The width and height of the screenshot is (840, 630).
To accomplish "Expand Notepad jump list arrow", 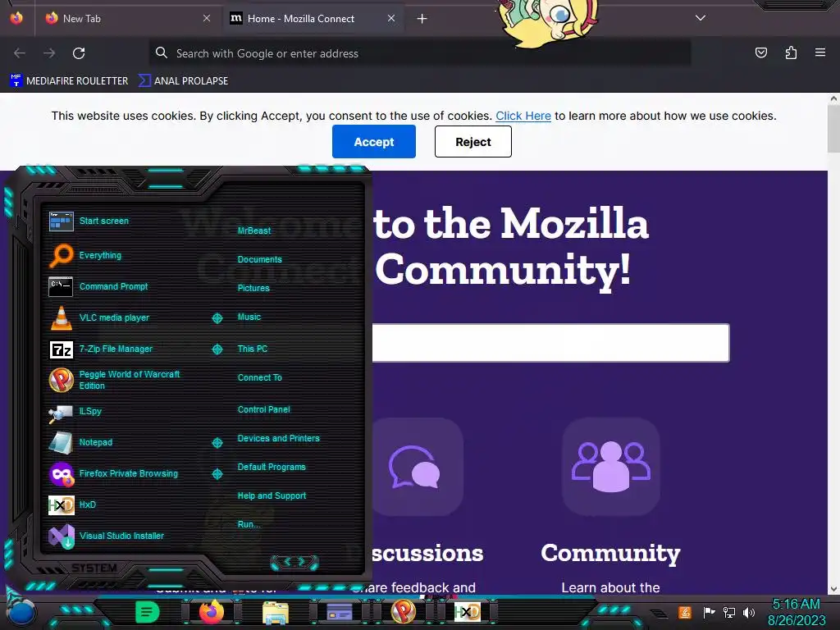I will click(217, 442).
